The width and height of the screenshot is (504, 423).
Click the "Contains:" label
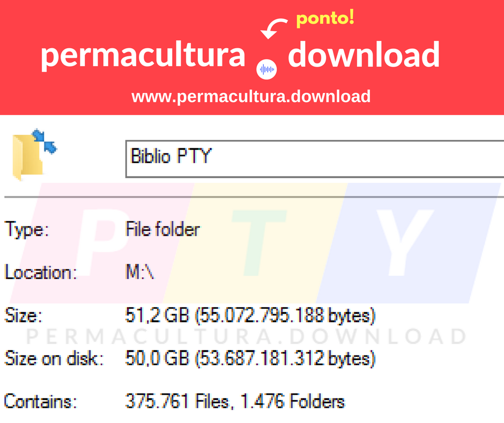(x=40, y=401)
